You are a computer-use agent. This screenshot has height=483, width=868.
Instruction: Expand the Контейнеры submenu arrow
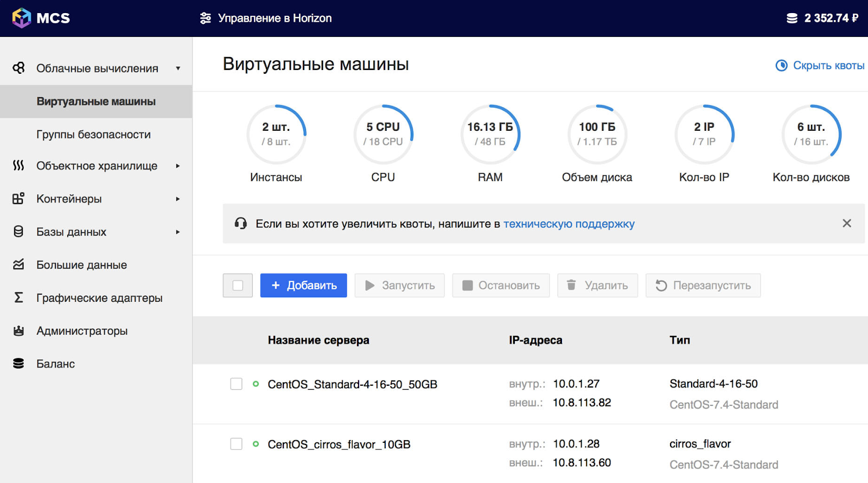178,199
